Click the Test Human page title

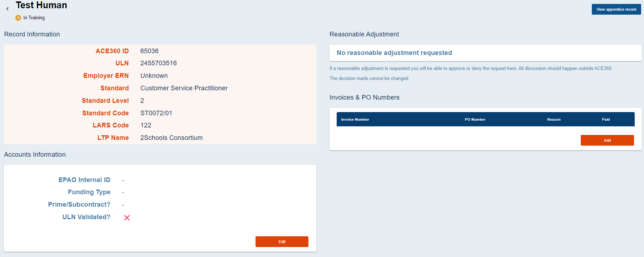point(41,5)
